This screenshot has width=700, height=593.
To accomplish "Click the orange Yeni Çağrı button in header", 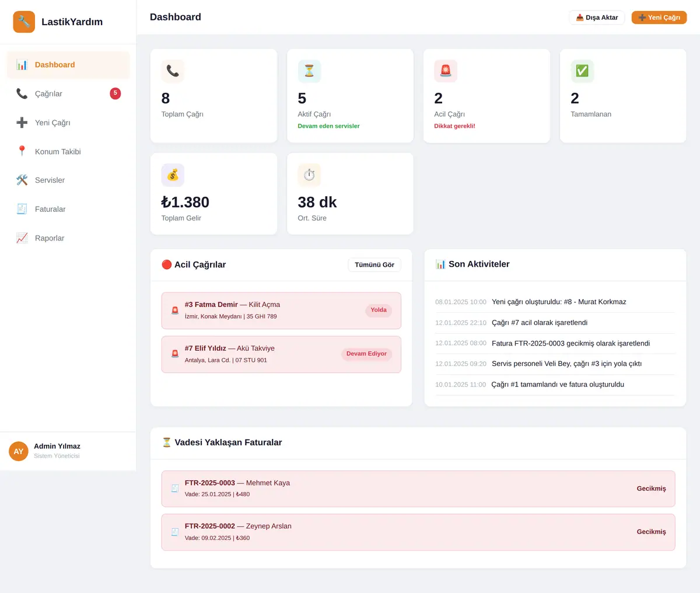I will tap(659, 18).
